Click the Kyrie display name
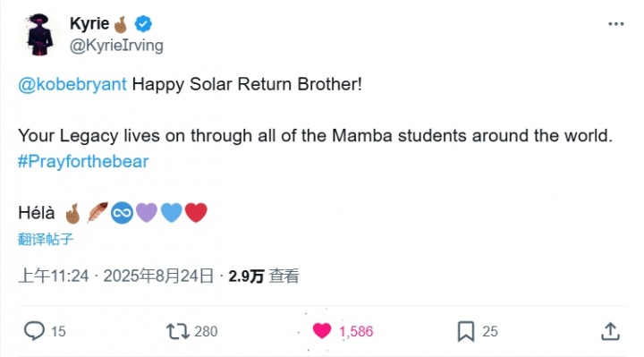The width and height of the screenshot is (644, 357). coord(89,23)
